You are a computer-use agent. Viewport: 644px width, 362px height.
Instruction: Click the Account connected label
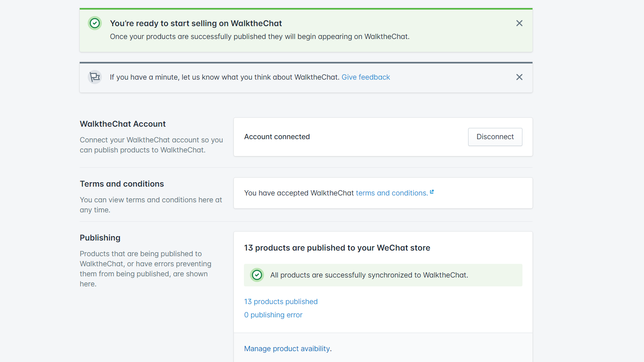tap(277, 136)
